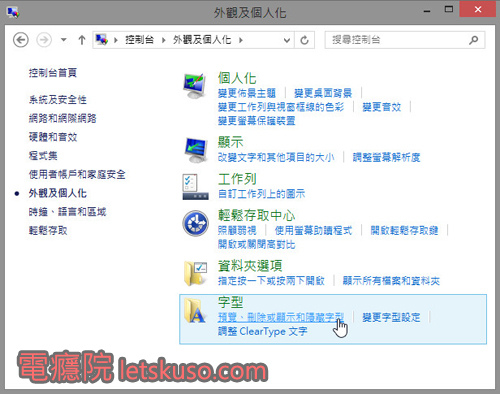Open 系統及安全性 category

tap(58, 99)
